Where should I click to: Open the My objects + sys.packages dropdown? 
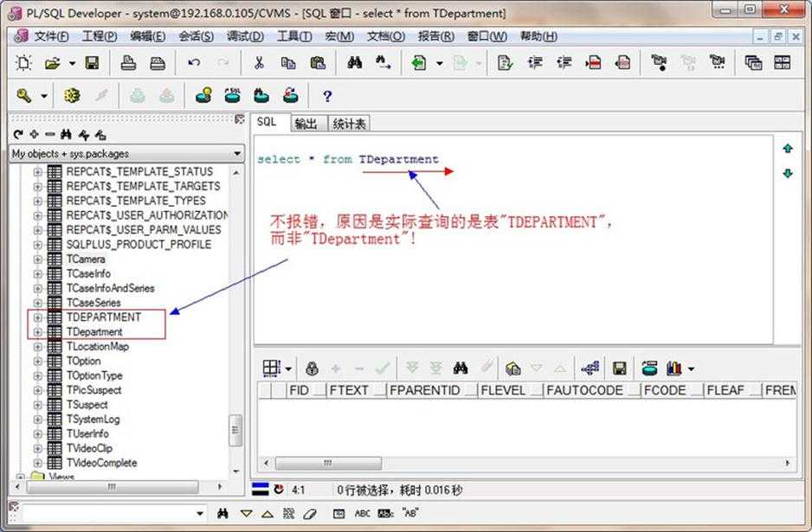(x=237, y=154)
